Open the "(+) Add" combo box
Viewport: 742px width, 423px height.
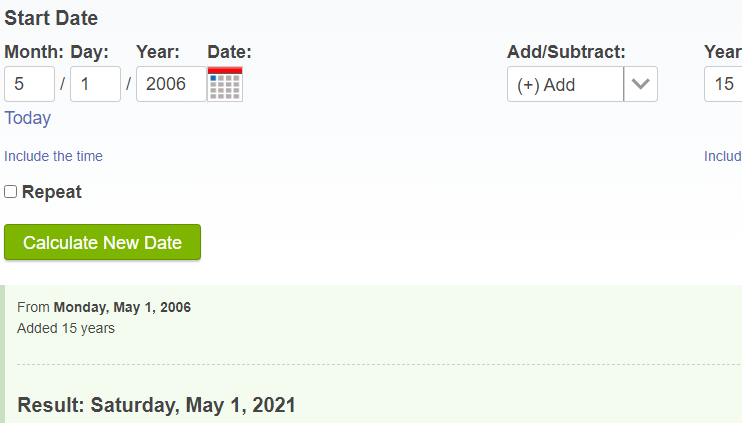pos(582,84)
